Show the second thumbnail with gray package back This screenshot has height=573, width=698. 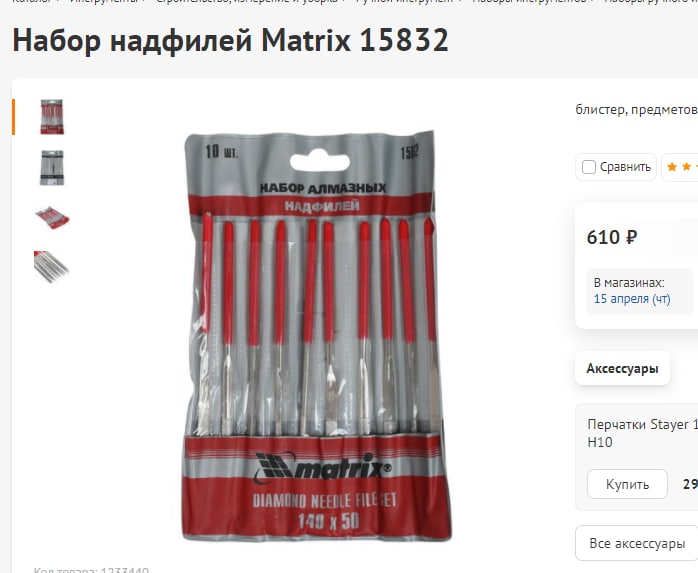[52, 168]
